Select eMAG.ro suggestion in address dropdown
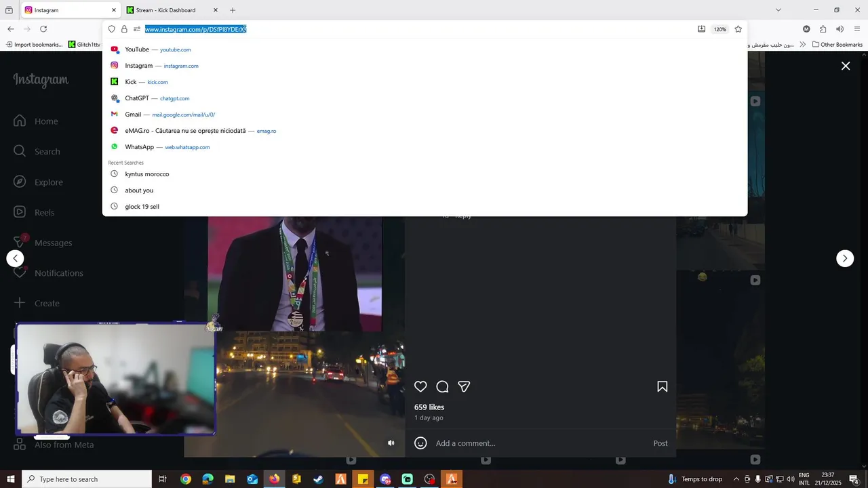Screen dimensions: 868x488 pyautogui.click(x=425, y=131)
